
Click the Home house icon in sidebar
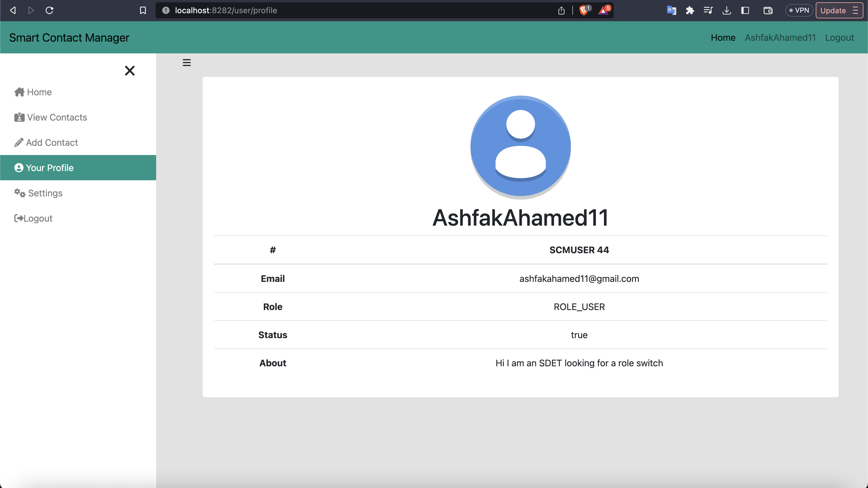tap(19, 92)
